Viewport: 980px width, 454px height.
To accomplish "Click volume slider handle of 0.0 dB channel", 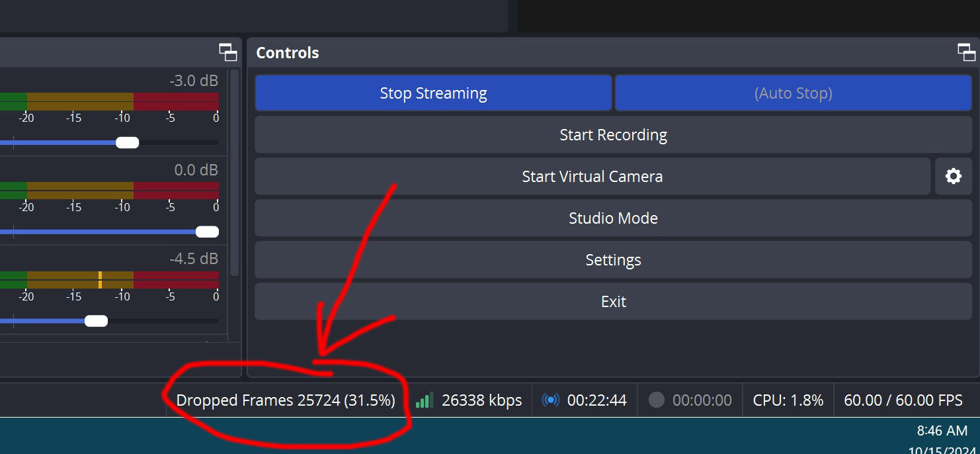I will 207,232.
